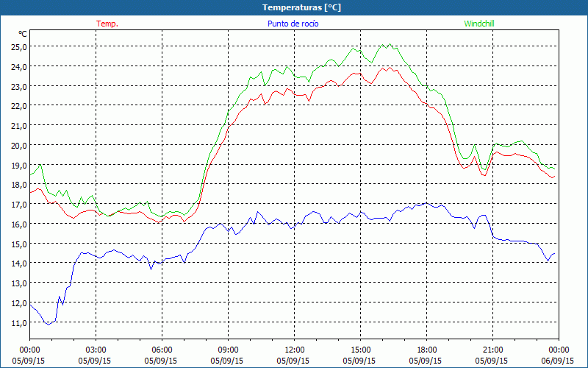
Task: Click the 06:00 time axis label
Action: pos(162,350)
